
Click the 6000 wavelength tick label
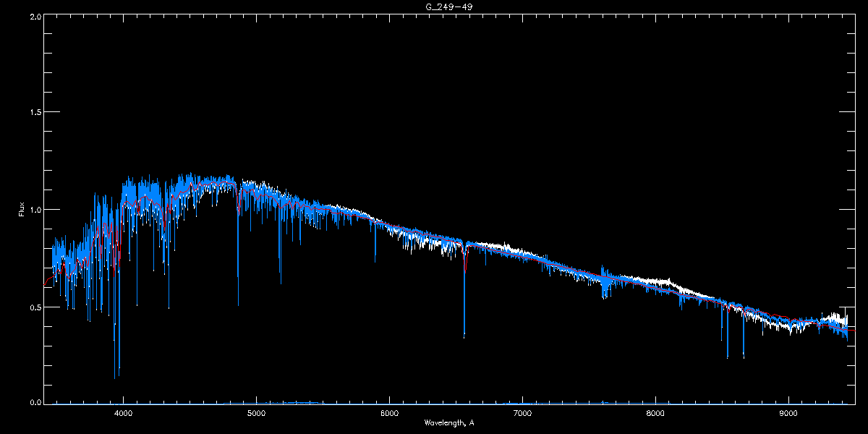(389, 413)
